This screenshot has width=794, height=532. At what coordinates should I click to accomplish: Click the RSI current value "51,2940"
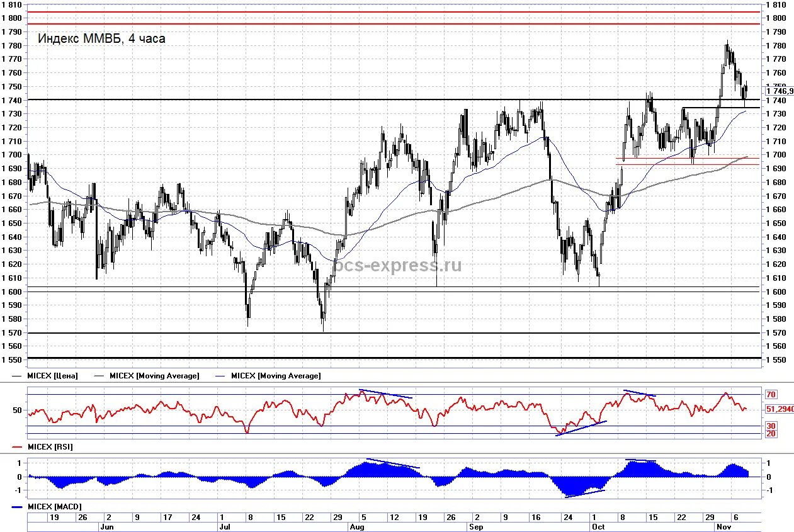coord(780,409)
